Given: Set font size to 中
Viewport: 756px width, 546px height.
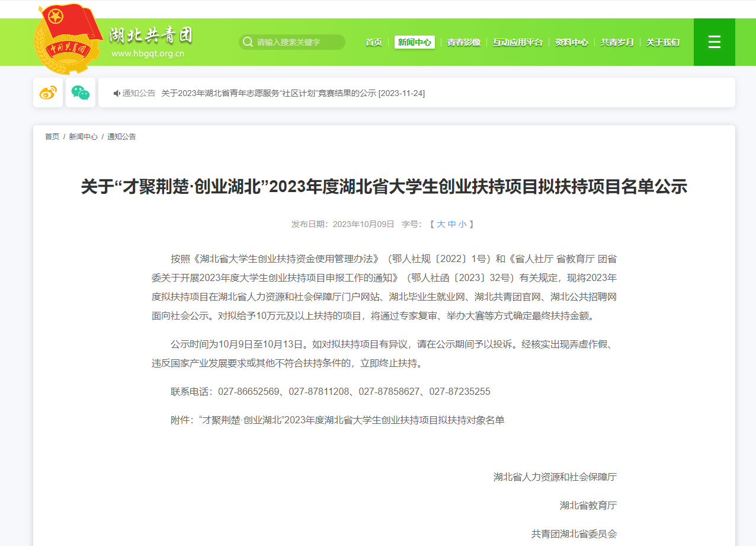Looking at the screenshot, I should click(451, 224).
